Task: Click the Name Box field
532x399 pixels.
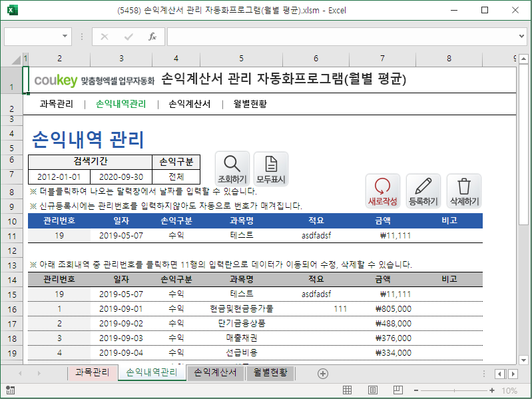Action: click(x=32, y=37)
